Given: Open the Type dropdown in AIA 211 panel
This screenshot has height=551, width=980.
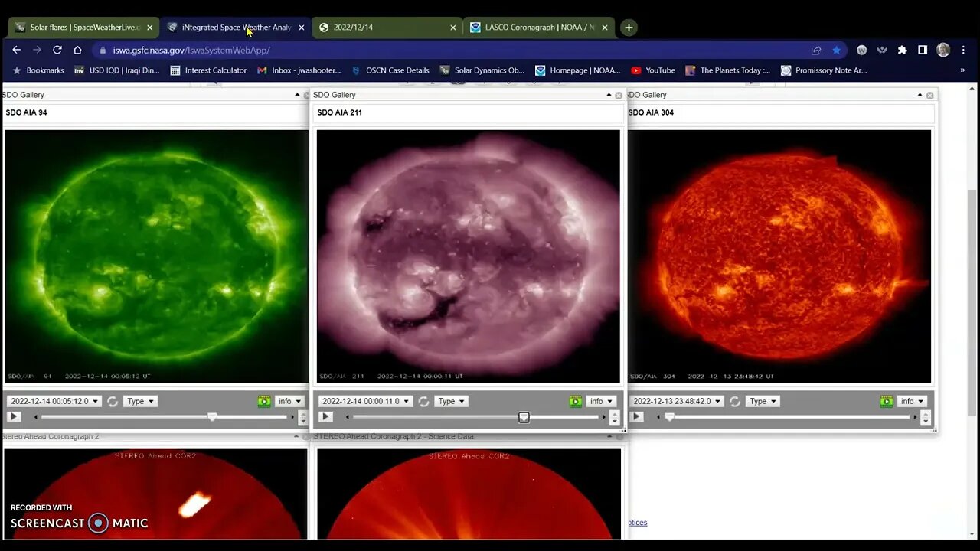Looking at the screenshot, I should (451, 401).
